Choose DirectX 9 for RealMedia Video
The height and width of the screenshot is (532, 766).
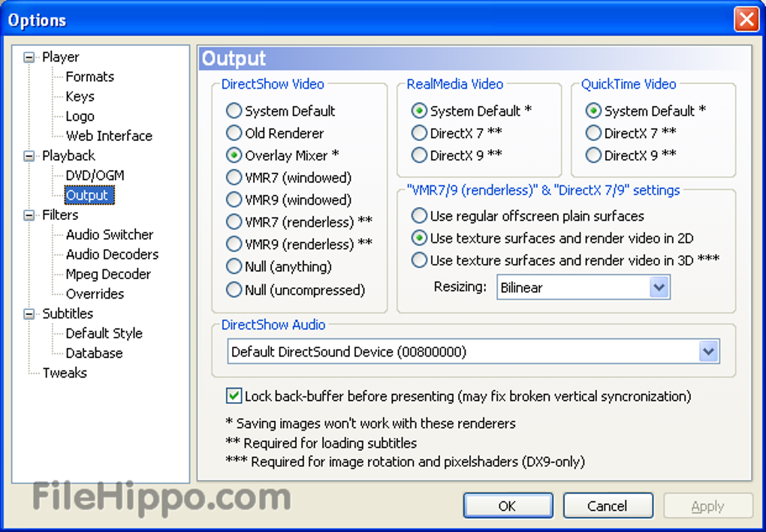pyautogui.click(x=419, y=155)
